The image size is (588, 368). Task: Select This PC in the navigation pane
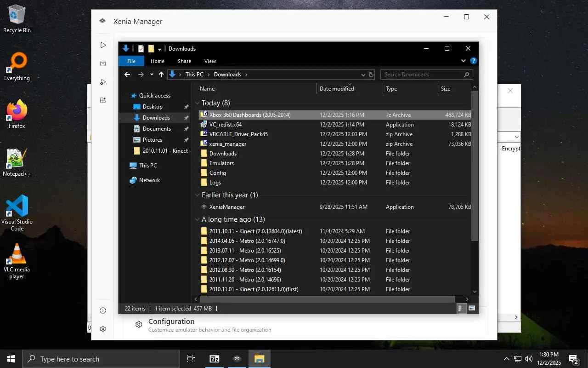(148, 166)
